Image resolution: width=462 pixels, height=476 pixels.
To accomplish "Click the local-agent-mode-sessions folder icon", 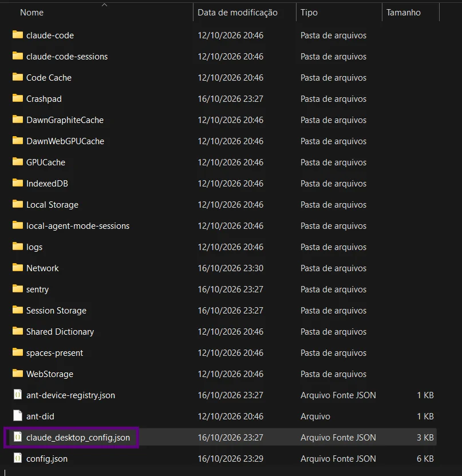I will click(x=18, y=225).
